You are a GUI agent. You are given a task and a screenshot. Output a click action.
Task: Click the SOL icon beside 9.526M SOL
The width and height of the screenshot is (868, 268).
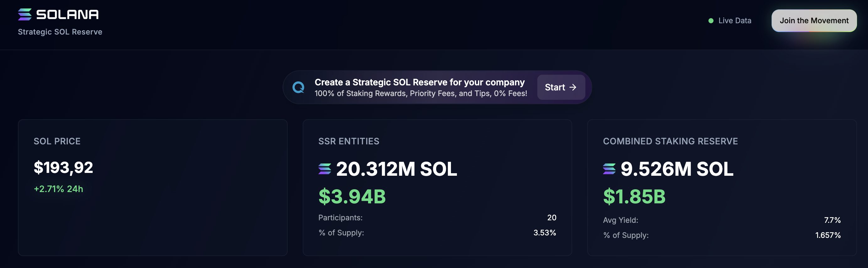coord(609,169)
